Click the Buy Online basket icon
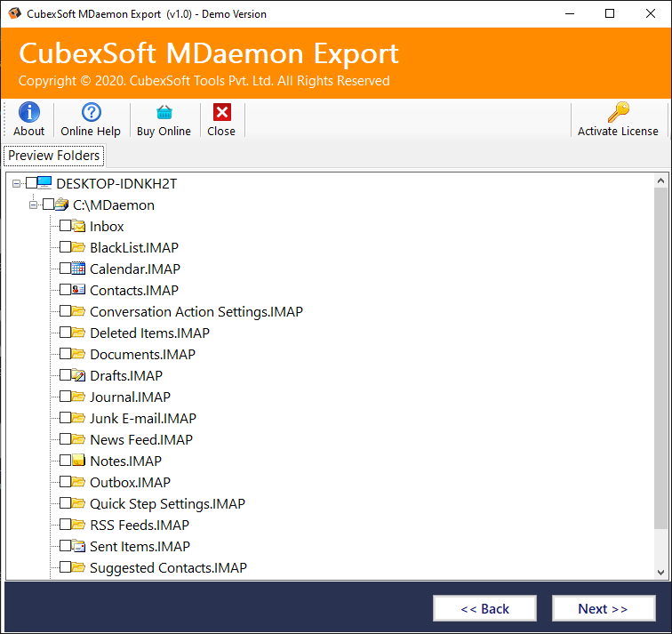 coord(164,112)
